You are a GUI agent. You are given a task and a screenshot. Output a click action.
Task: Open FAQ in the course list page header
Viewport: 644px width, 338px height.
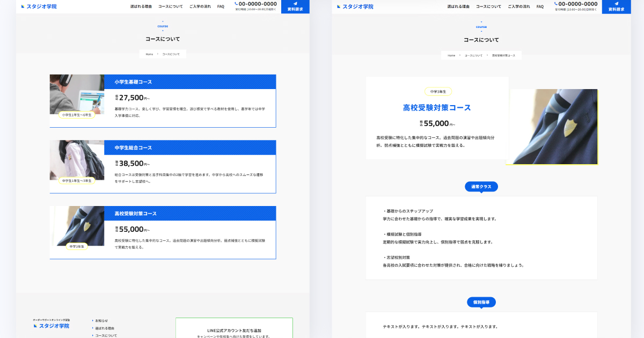(x=221, y=6)
